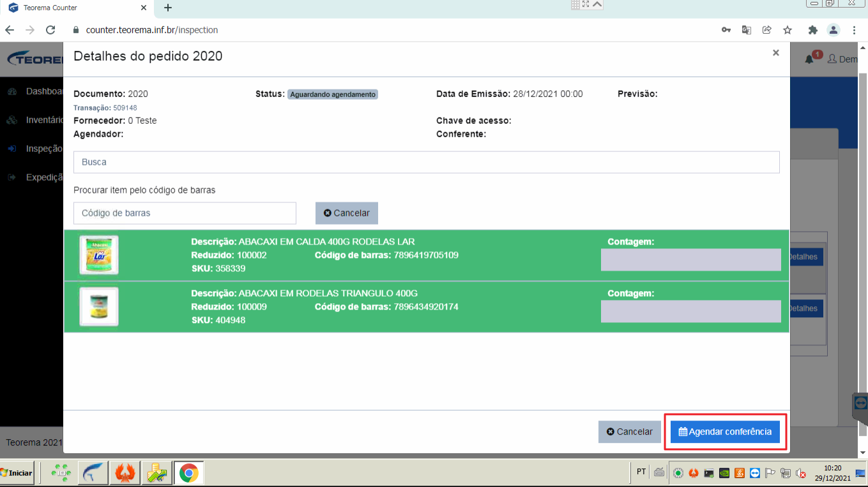Screen dimensions: 868x487
Task: Click Cancelar next to the barcode field
Action: click(x=347, y=213)
